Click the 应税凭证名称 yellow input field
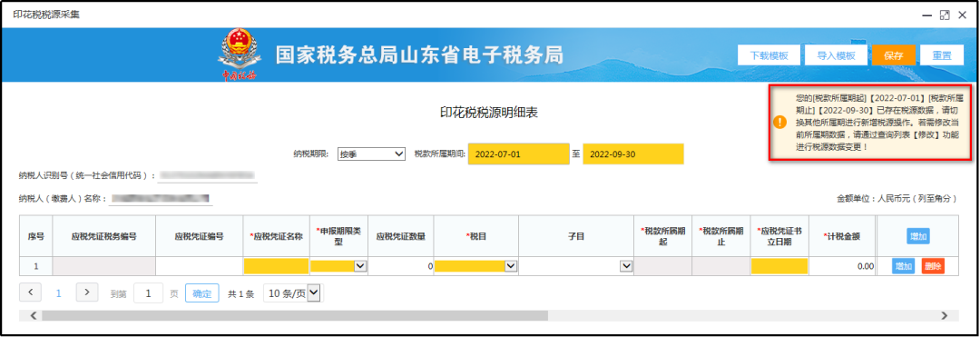 276,266
